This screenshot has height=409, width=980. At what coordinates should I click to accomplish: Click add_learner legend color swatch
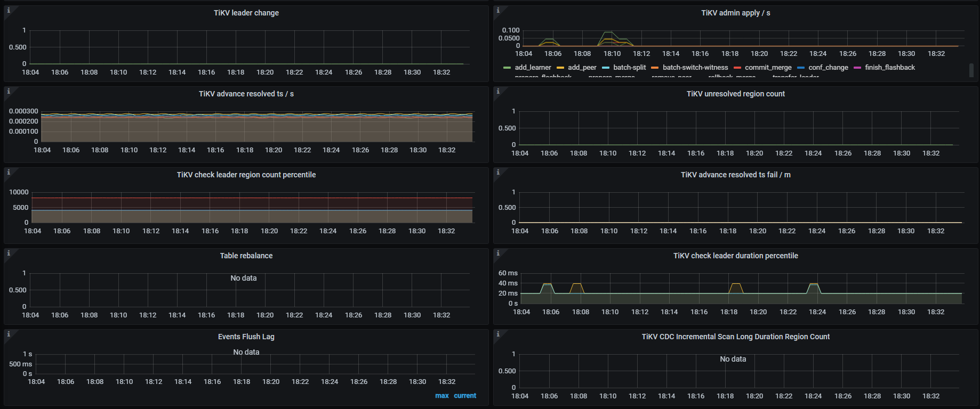point(507,68)
